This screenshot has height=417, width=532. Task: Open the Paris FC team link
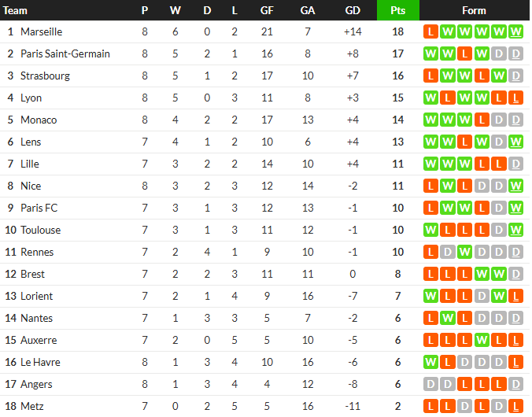(x=39, y=208)
